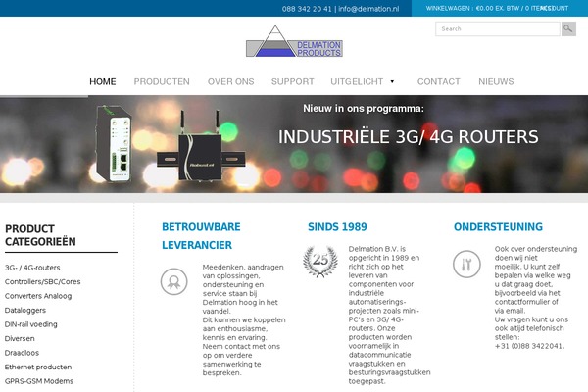Focus the Search input field
The width and height of the screenshot is (588, 392).
(498, 28)
